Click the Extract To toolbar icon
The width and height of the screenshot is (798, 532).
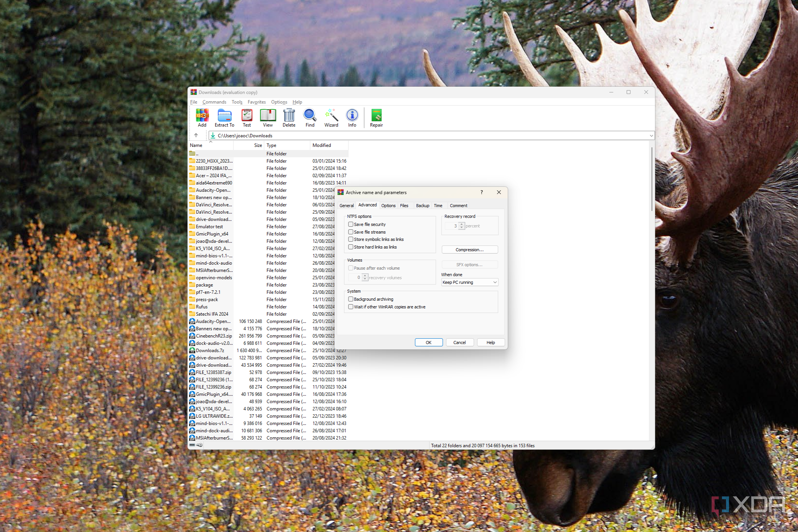click(x=224, y=118)
